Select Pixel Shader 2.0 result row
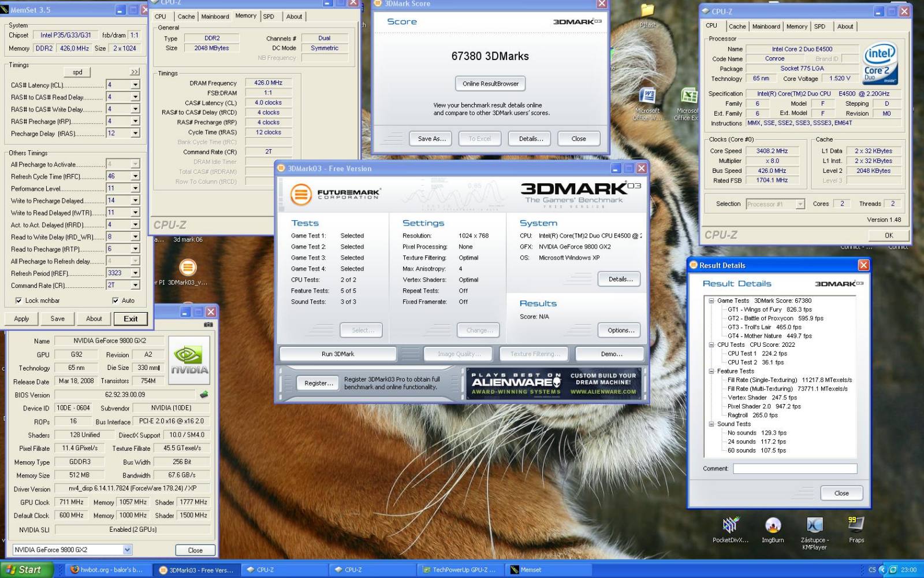This screenshot has width=924, height=578. tap(764, 406)
